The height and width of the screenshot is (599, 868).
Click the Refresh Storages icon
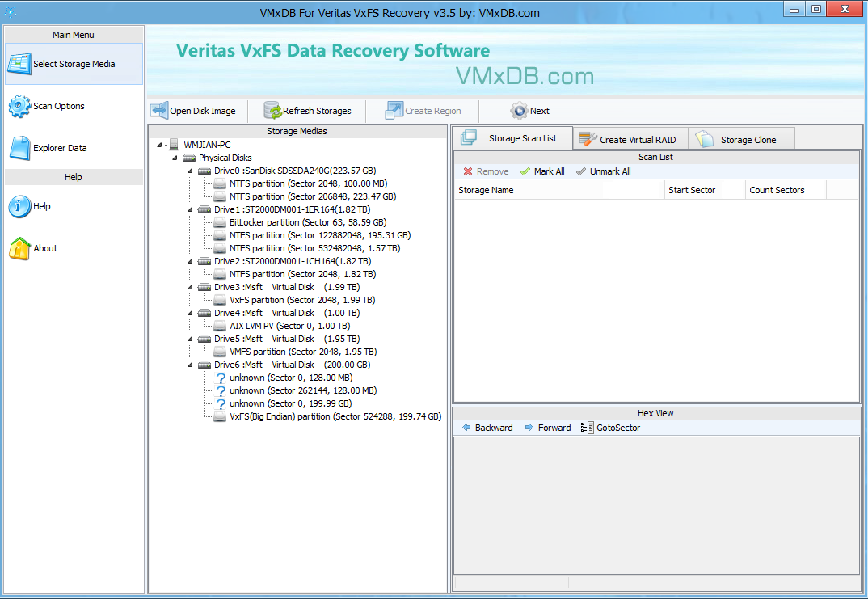[x=272, y=111]
